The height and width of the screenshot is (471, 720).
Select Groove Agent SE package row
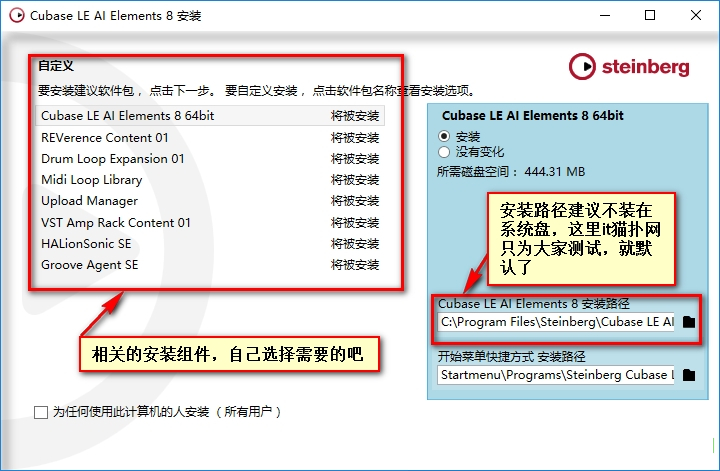point(210,265)
